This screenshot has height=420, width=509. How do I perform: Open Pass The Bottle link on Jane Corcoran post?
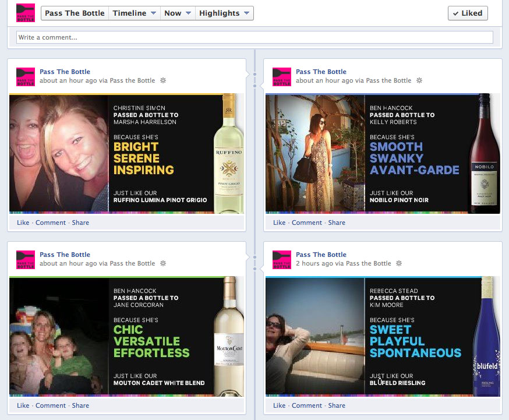pos(65,255)
